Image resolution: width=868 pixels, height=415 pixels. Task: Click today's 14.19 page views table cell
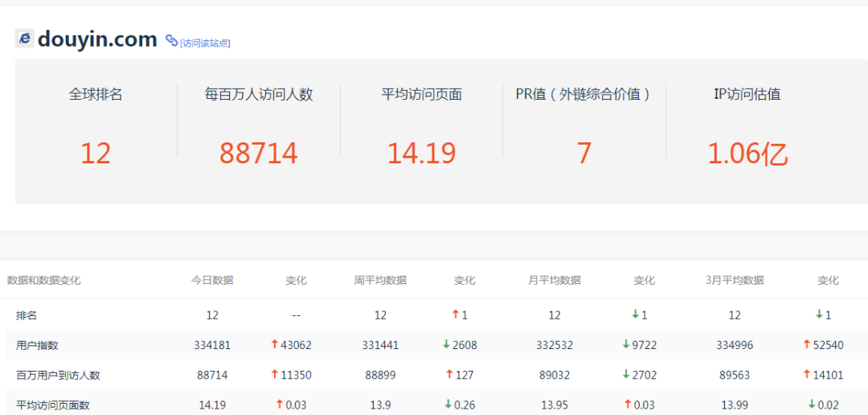pos(212,405)
